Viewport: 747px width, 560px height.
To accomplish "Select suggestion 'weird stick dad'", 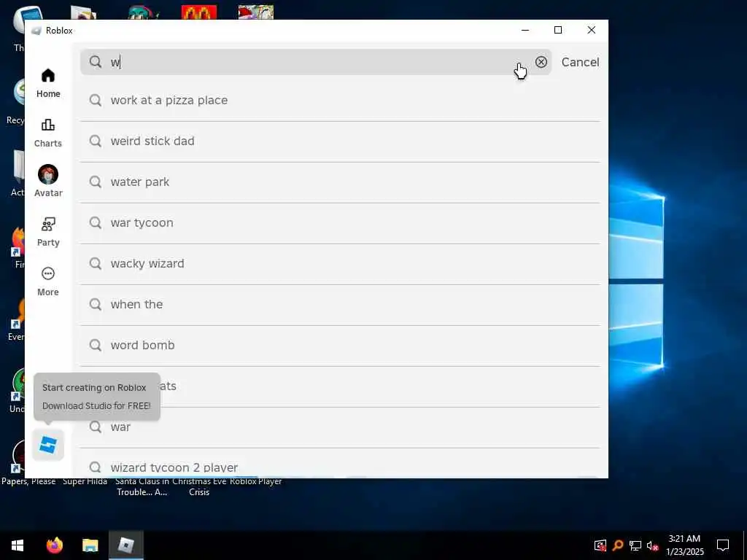I will pyautogui.click(x=340, y=141).
